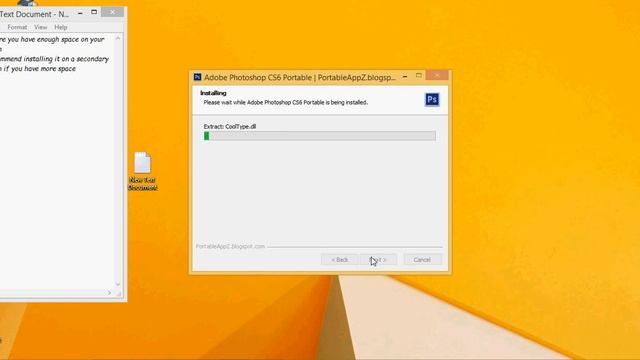Open the Help menu in Notepad
The height and width of the screenshot is (360, 640).
pos(61,27)
